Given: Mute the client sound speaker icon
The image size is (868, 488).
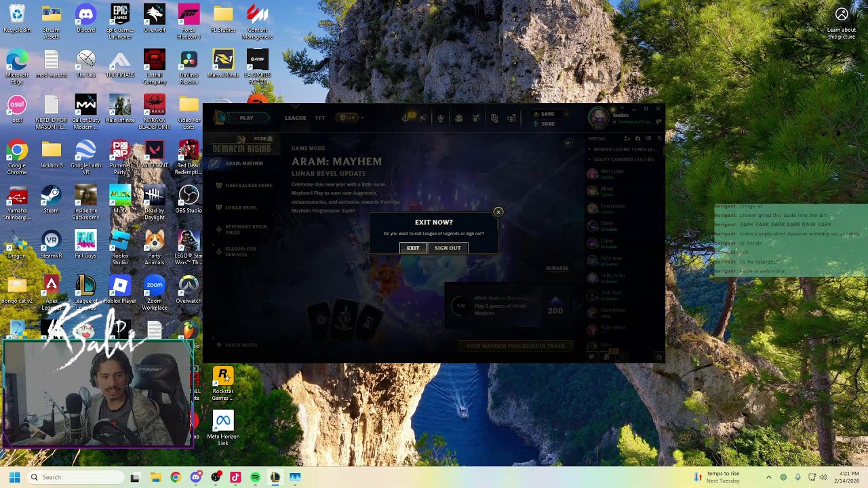Looking at the screenshot, I should pos(568,143).
